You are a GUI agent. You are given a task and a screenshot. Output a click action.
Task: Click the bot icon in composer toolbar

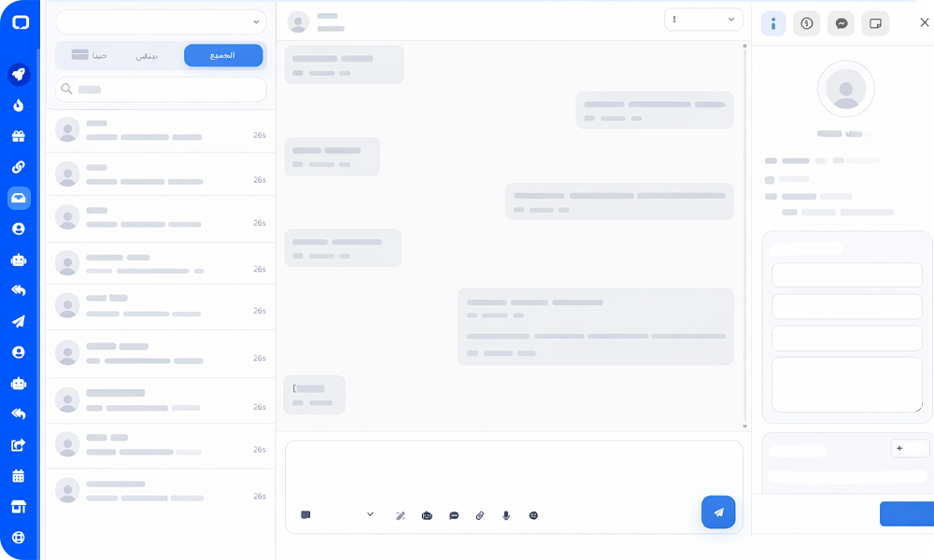point(427,515)
